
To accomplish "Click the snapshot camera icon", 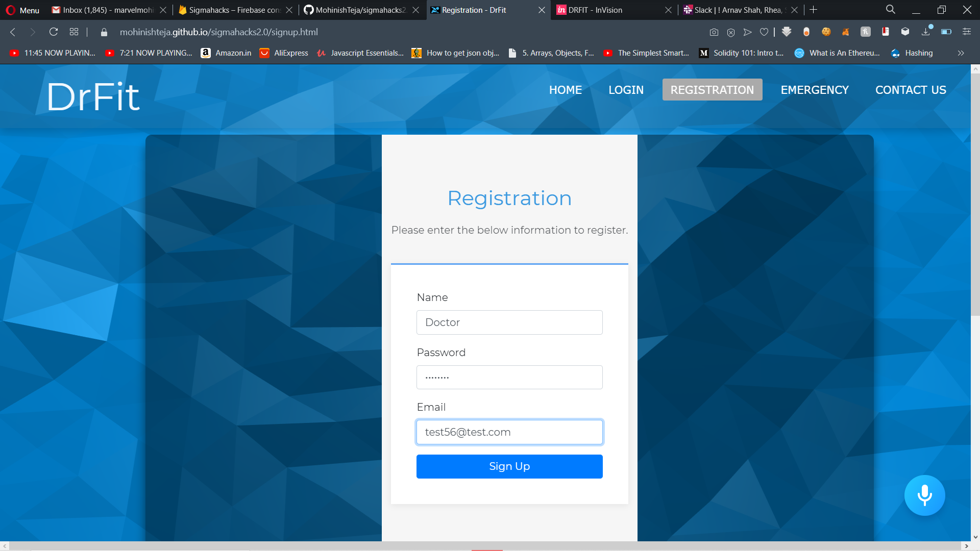I will [x=714, y=32].
